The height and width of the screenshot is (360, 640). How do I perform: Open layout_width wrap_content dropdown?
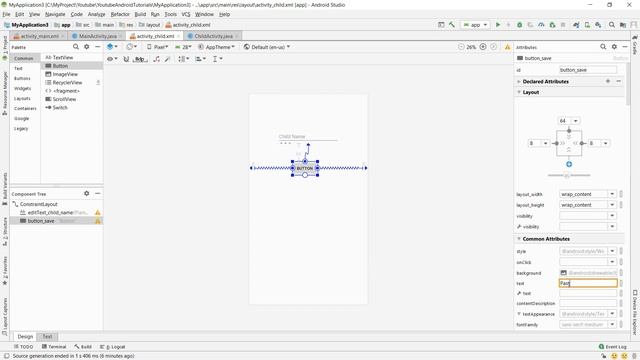click(612, 194)
